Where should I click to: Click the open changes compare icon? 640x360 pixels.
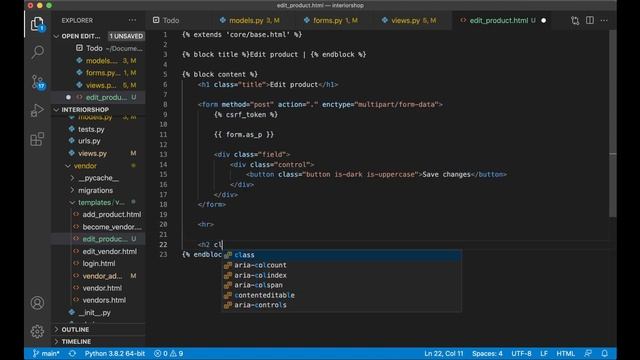coord(575,20)
